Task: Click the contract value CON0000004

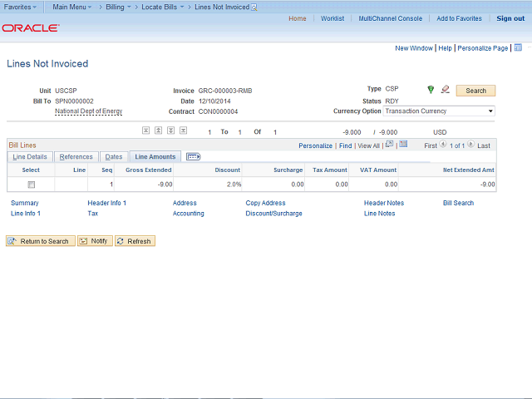Action: pos(218,111)
